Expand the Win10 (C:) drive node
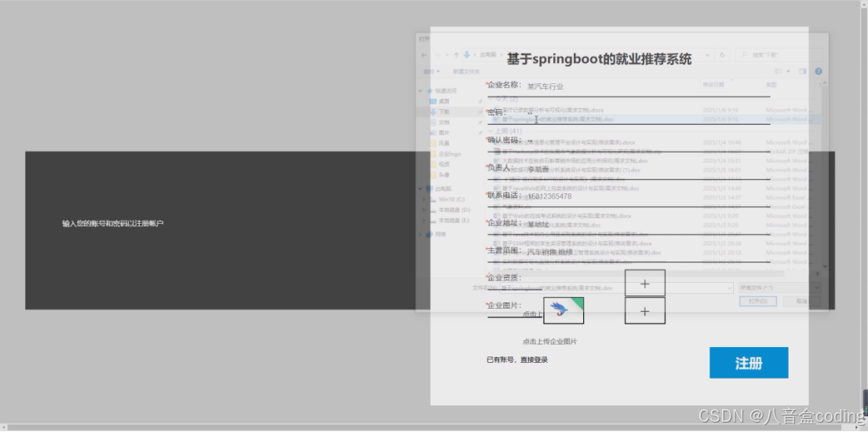 (x=425, y=200)
